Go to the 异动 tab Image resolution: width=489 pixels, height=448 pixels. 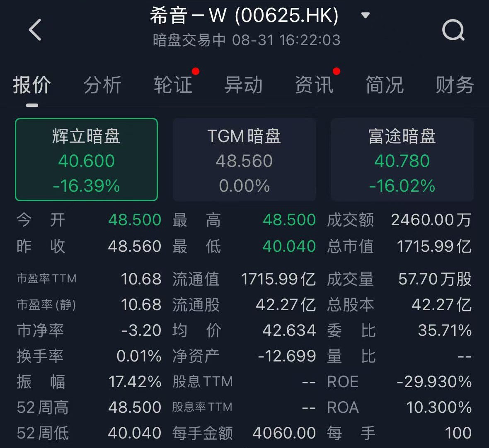(244, 85)
